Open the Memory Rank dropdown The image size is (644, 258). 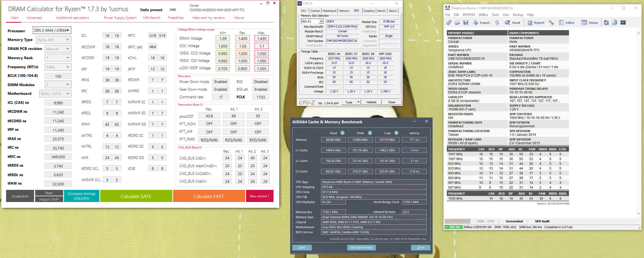[58, 58]
